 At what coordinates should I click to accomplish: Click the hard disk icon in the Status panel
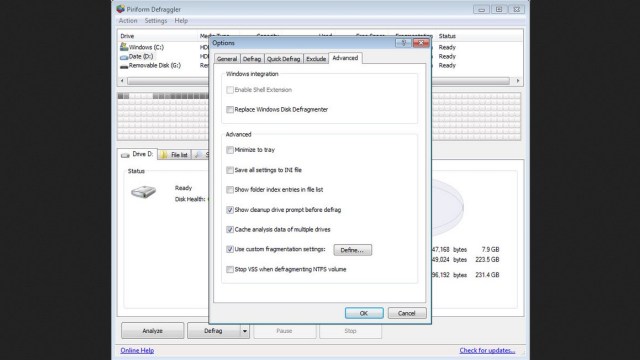(143, 191)
